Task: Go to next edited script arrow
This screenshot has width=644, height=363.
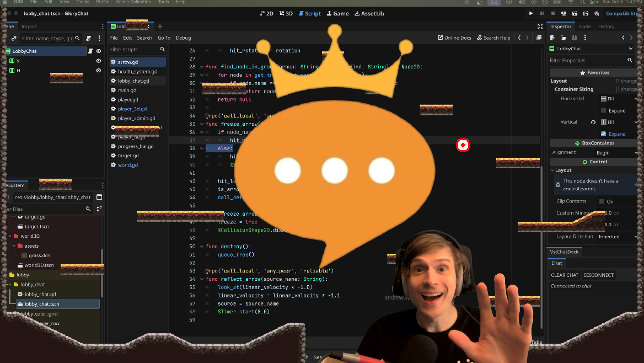Action: [x=527, y=38]
